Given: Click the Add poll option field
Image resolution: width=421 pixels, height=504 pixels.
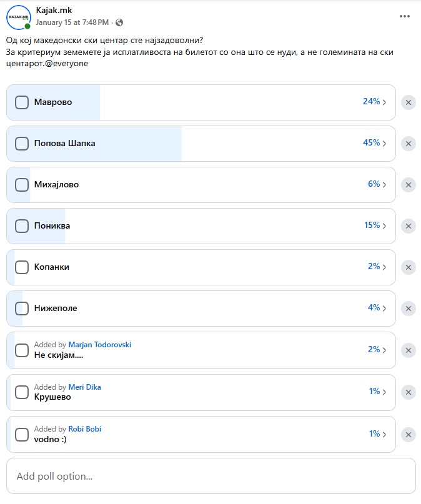Looking at the screenshot, I should pyautogui.click(x=210, y=477).
